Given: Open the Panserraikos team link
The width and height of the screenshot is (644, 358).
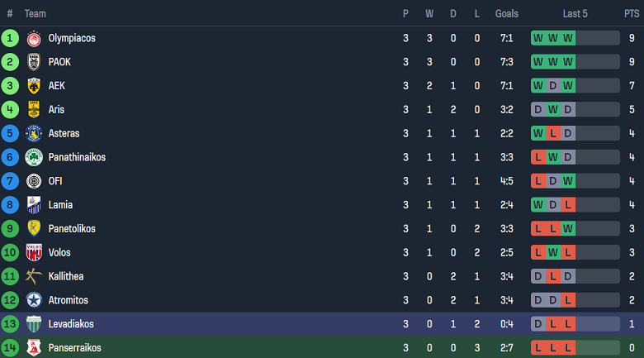Looking at the screenshot, I should coord(74,348).
